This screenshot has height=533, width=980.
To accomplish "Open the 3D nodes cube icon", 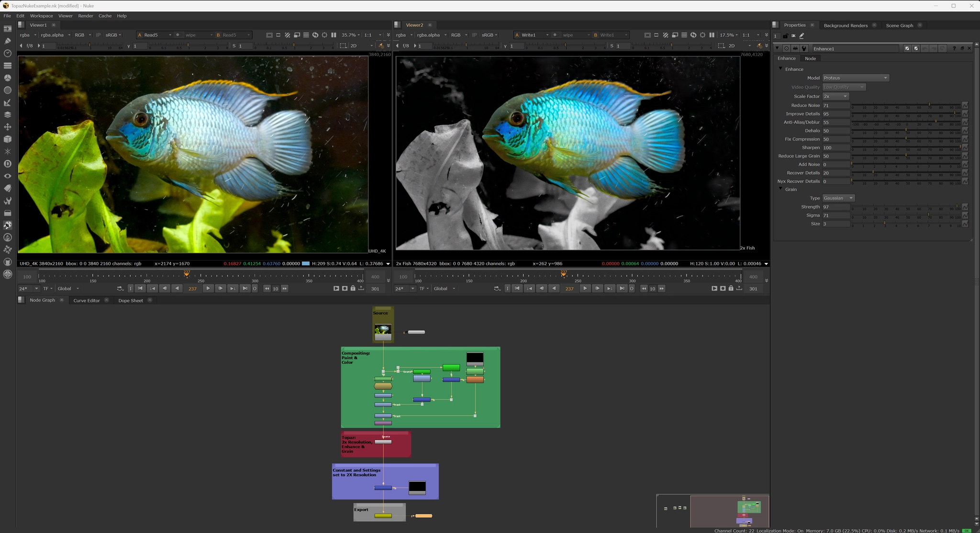I will pos(8,139).
